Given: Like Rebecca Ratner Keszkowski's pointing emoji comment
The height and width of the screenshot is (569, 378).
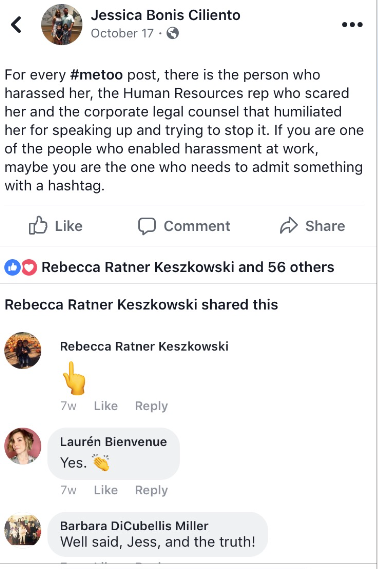Looking at the screenshot, I should [x=106, y=406].
